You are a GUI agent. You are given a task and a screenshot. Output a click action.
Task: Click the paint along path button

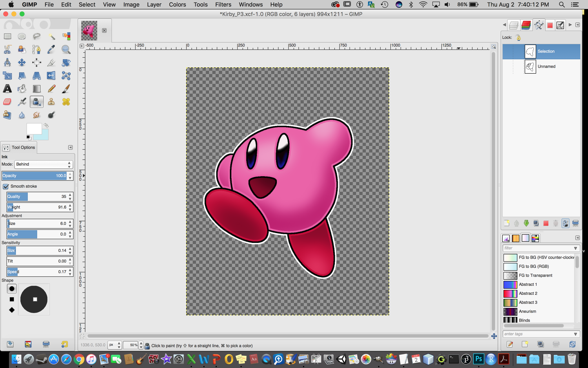(x=565, y=223)
